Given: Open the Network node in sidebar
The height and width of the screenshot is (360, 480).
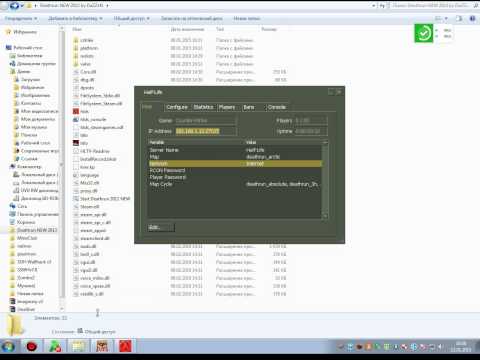Looking at the screenshot, I should point(22,206).
